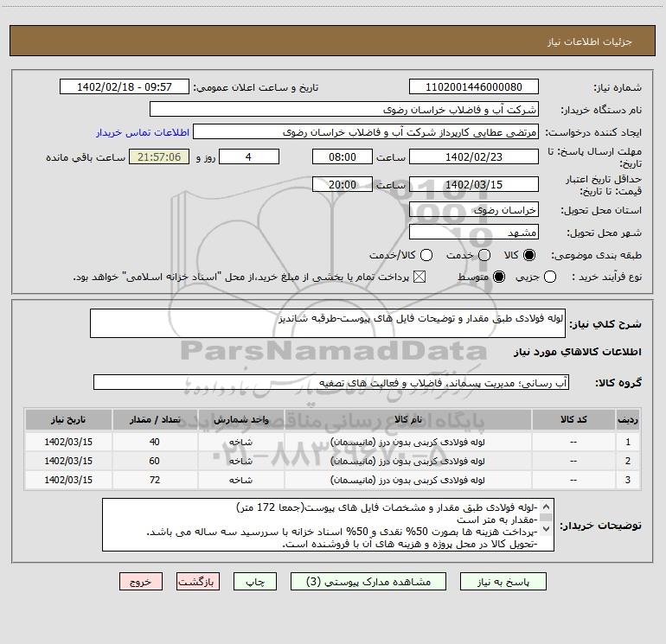
Task: Click the تعداد / مقدار column header
Action: tap(155, 419)
